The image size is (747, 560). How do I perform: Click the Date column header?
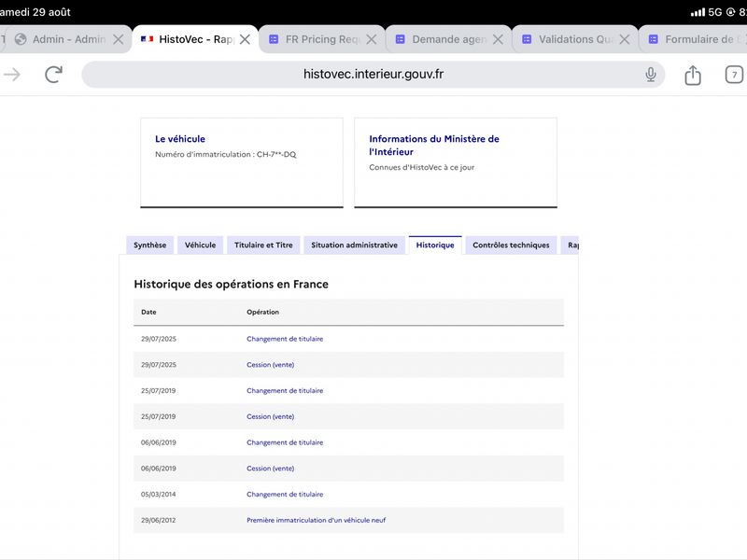tap(148, 313)
